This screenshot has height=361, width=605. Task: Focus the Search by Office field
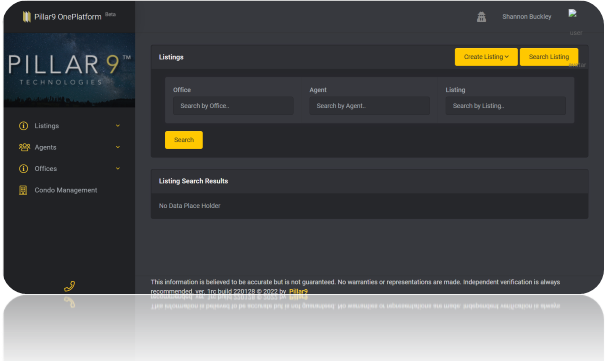pos(233,106)
